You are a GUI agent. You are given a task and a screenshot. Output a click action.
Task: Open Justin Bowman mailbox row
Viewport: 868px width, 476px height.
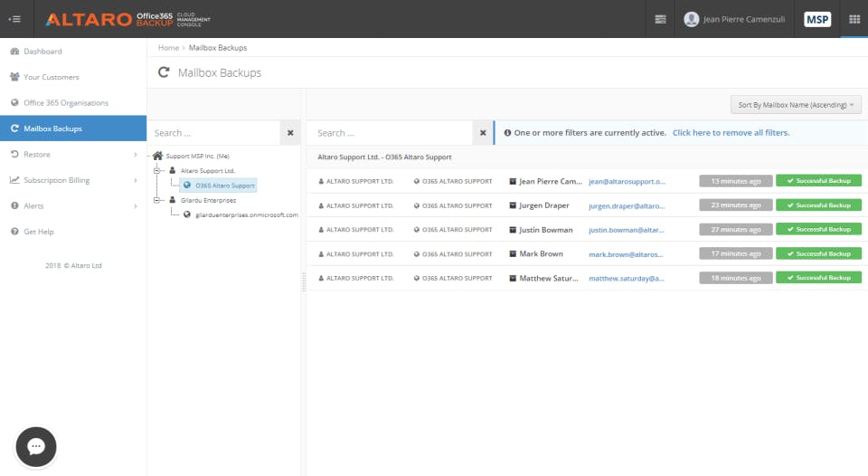click(x=587, y=230)
